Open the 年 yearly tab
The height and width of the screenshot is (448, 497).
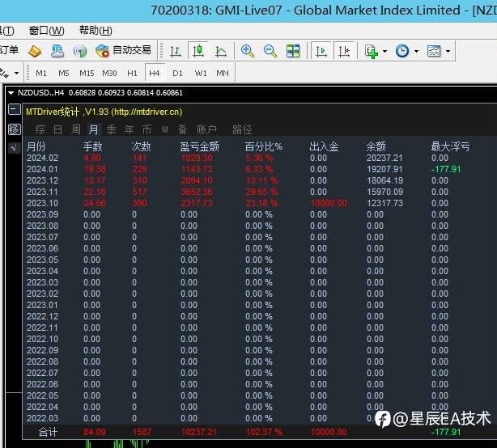(129, 129)
